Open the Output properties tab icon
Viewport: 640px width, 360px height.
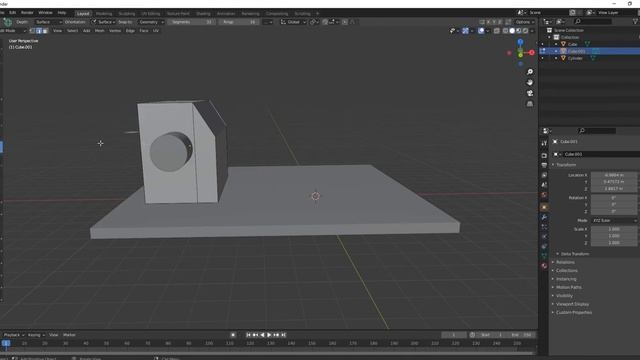coord(544,165)
